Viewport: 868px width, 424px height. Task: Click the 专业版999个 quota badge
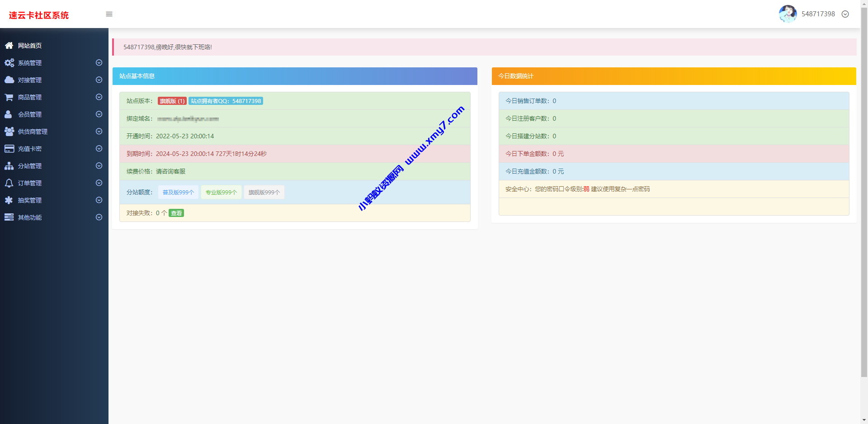point(221,192)
